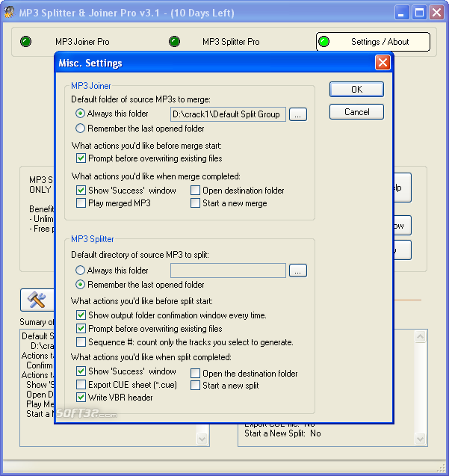Screen dimensions: 449x476
Task: Click the right summary list scroll up arrow
Action: pyautogui.click(x=421, y=336)
